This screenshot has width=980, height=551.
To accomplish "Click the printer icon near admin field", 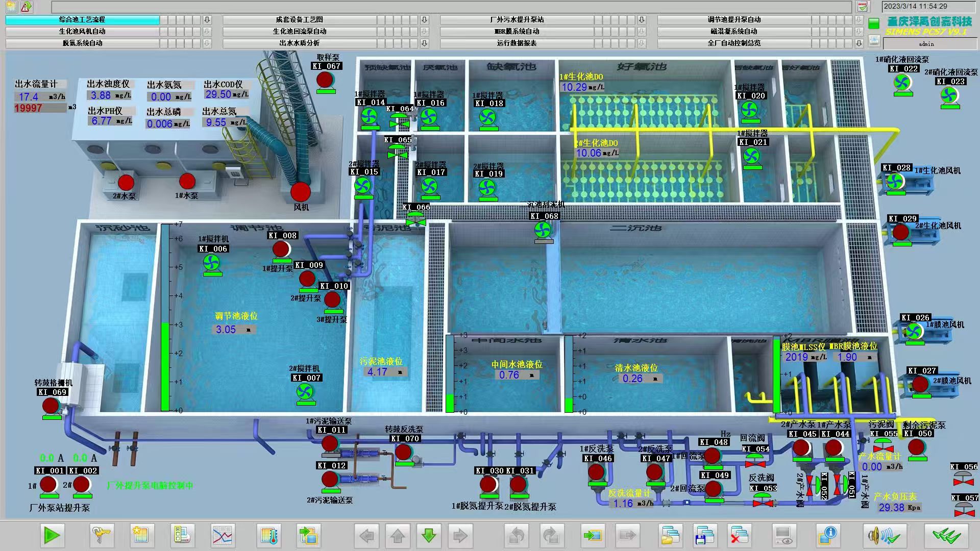I will click(x=874, y=41).
